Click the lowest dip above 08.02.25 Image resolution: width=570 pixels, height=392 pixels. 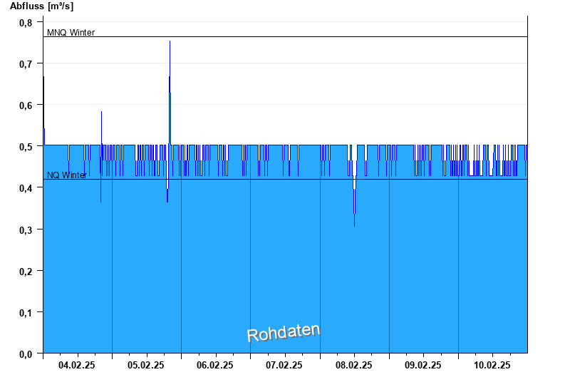354,225
